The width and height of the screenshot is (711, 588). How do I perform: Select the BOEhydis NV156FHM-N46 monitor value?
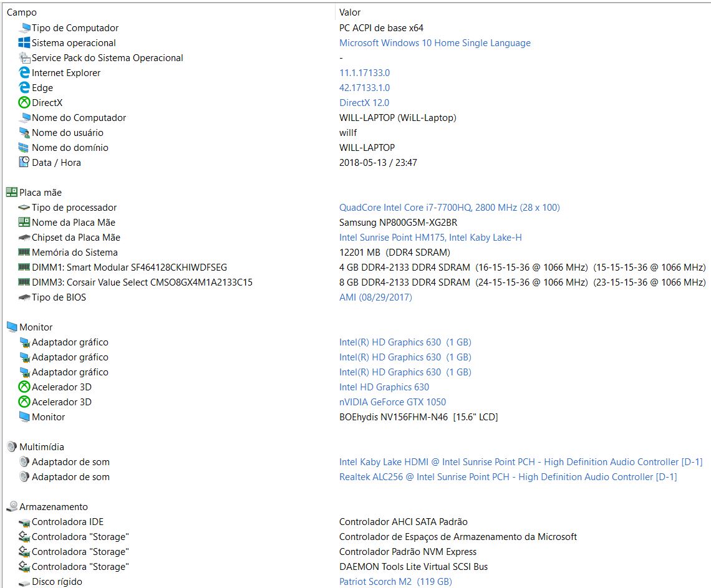point(418,417)
